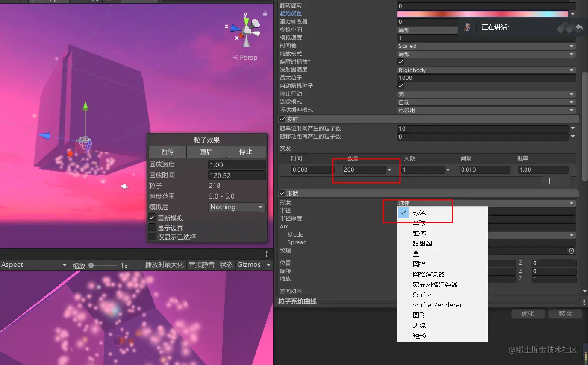This screenshot has height=365, width=588.
Task: Open 起始颜色 gradient swatch
Action: (x=483, y=14)
